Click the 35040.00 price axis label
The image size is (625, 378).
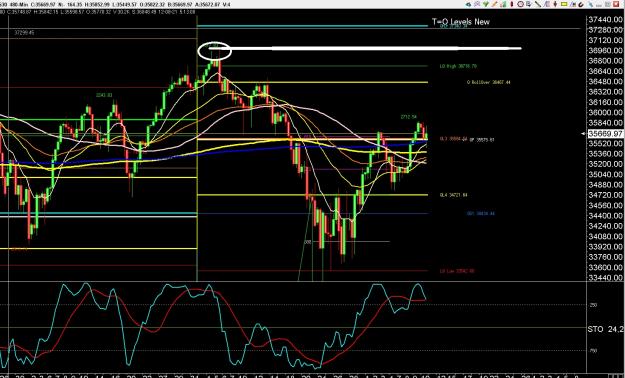pyautogui.click(x=606, y=174)
